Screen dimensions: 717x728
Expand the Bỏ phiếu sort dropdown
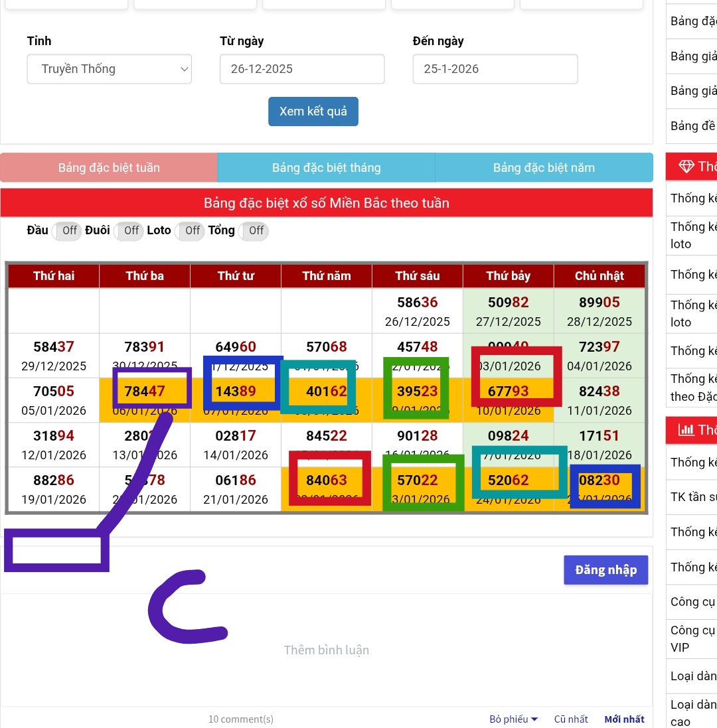[x=513, y=719]
